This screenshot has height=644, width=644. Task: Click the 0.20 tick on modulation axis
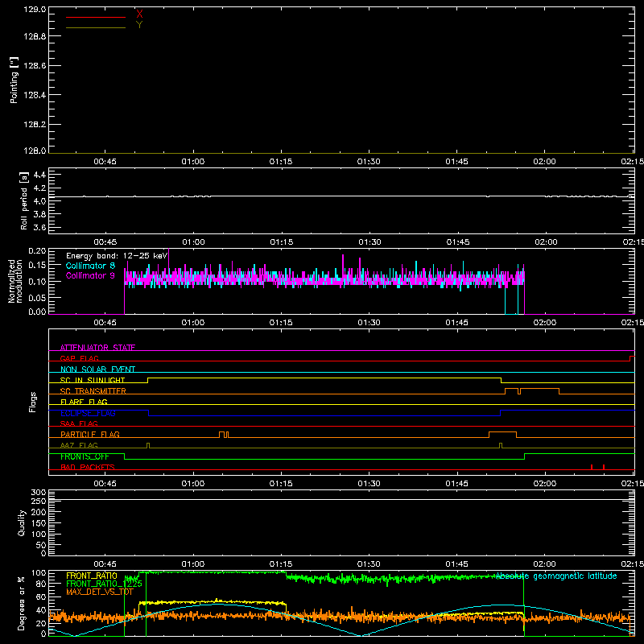pos(37,250)
